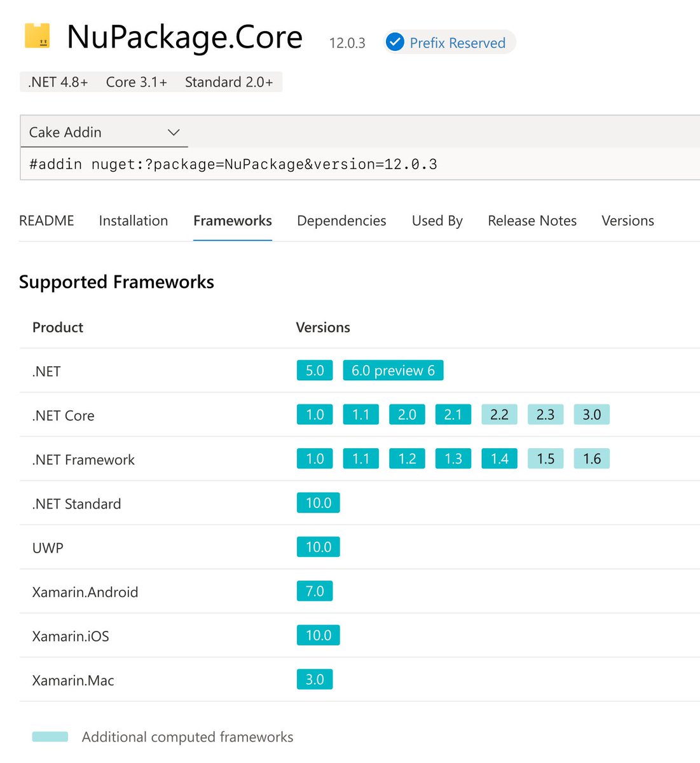This screenshot has width=700, height=763.
Task: Click the .NET Framework product row label
Action: (83, 460)
